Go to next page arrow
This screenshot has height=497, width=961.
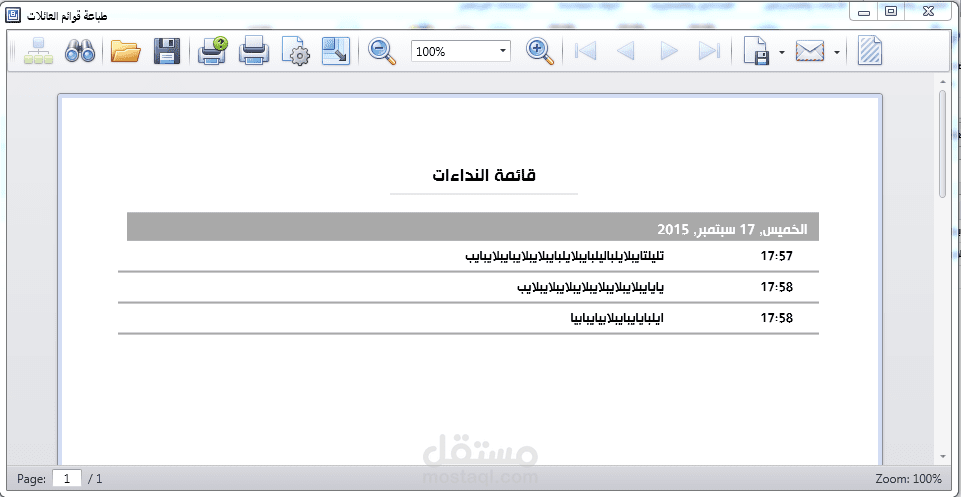669,51
